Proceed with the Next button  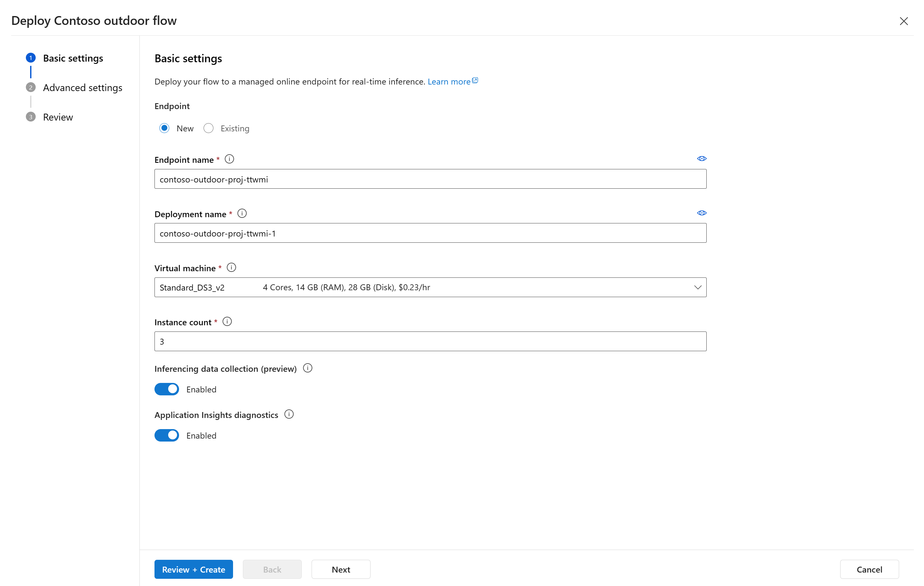[341, 569]
